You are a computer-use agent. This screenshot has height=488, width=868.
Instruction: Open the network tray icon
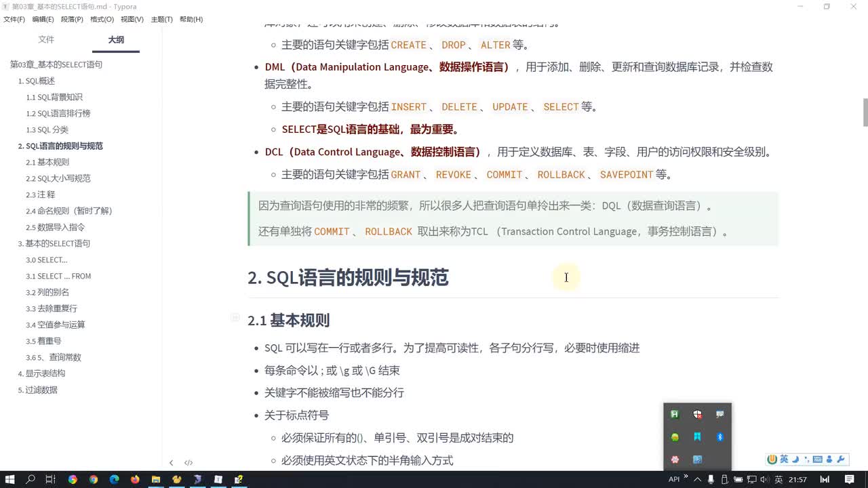coord(751,479)
